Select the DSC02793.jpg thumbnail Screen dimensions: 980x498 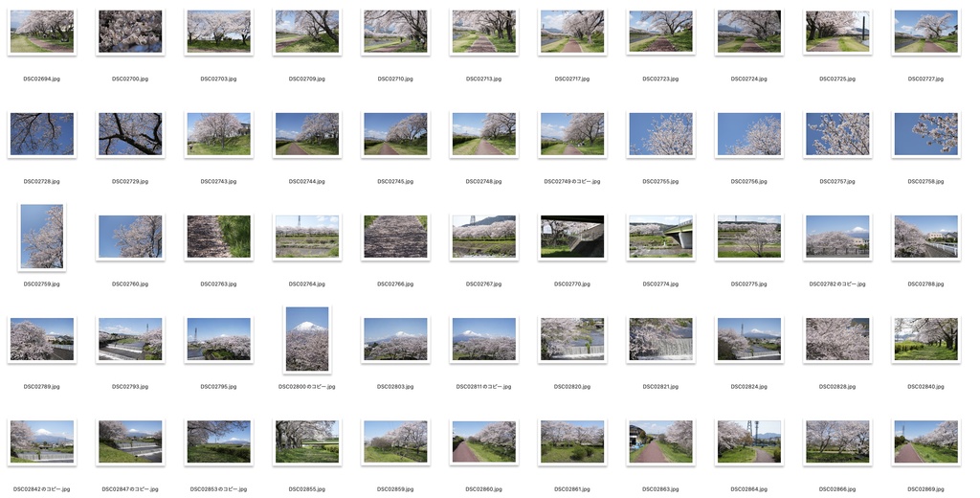[x=130, y=339]
